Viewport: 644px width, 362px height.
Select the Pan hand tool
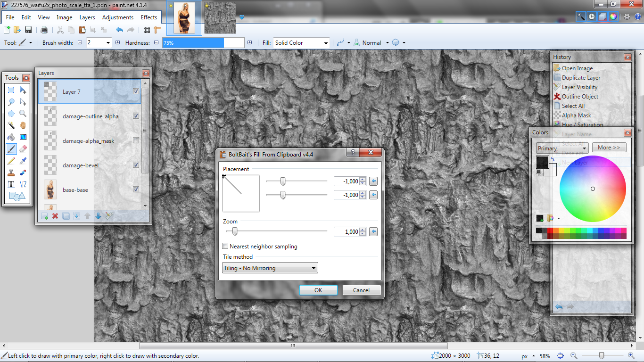[23, 125]
